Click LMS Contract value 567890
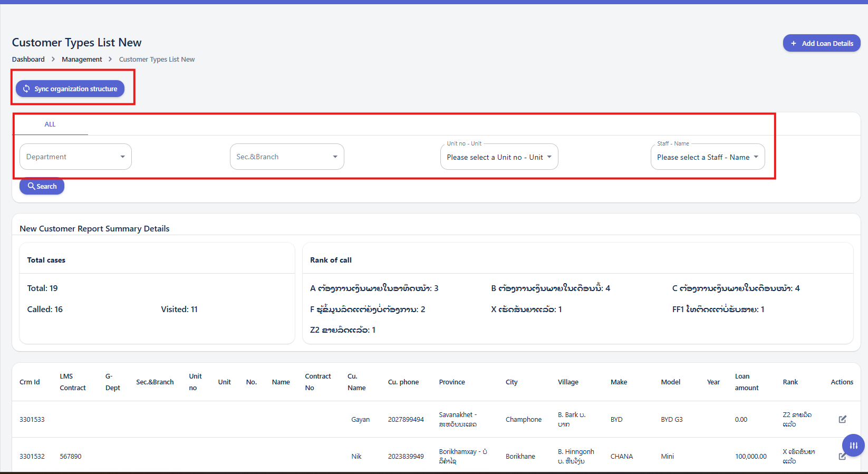Viewport: 868px width, 474px height. click(71, 457)
